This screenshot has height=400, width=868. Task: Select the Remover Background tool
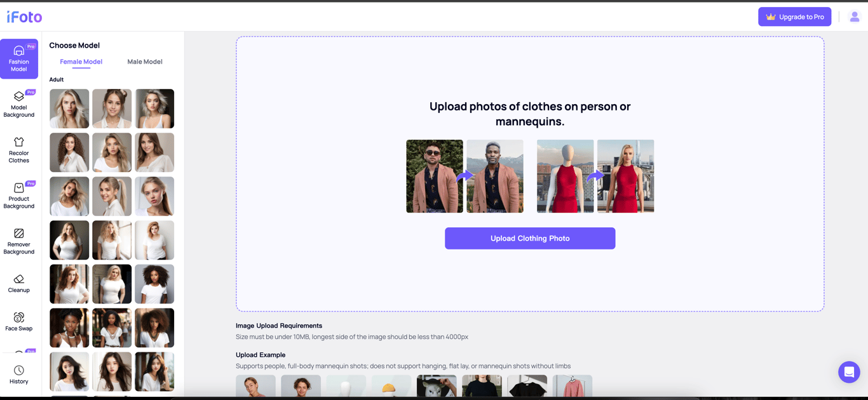click(19, 242)
